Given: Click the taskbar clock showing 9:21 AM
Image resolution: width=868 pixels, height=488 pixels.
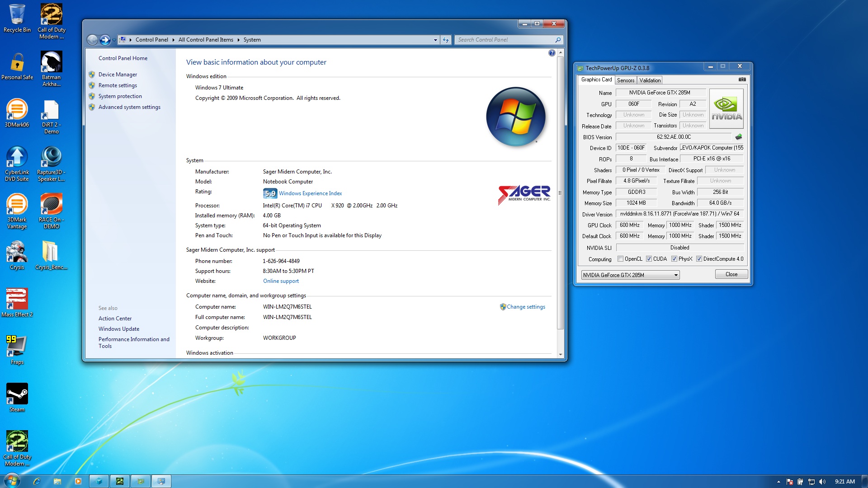Looking at the screenshot, I should coord(844,482).
